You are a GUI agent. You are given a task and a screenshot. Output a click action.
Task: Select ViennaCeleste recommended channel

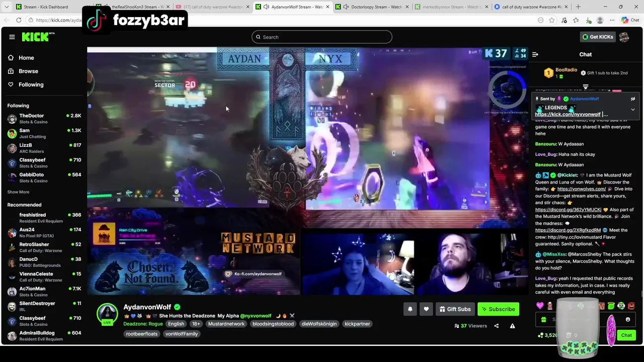tap(44, 277)
